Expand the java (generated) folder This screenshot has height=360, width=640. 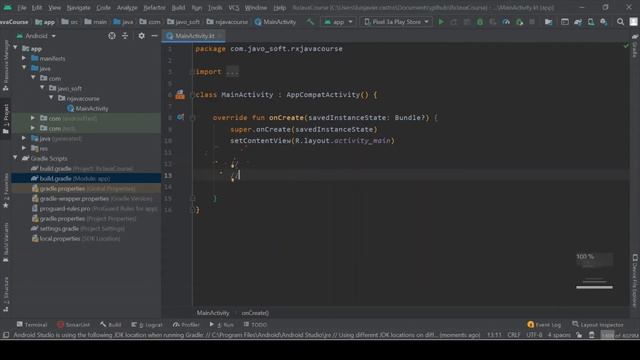coord(24,138)
